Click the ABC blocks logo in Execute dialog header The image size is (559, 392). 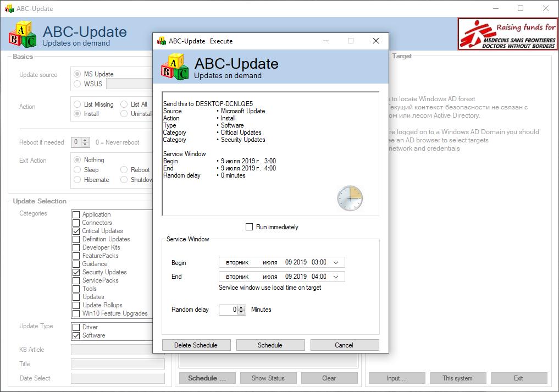click(x=175, y=67)
